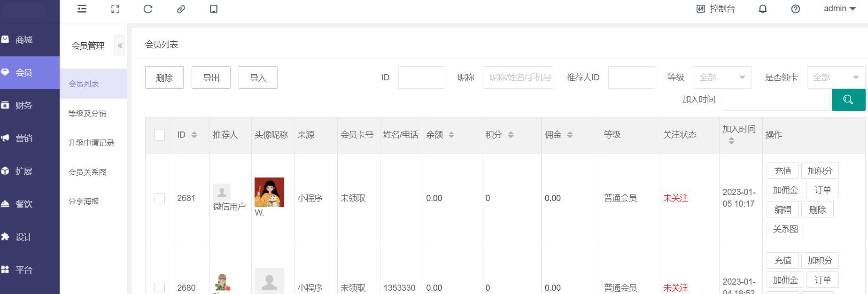Collapse the sidebar menu toggle icon

[x=82, y=9]
